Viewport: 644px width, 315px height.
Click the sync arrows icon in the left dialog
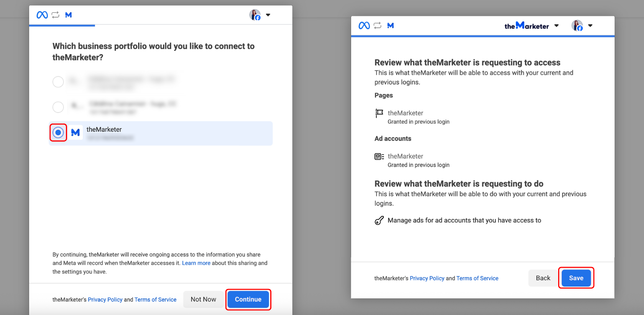coord(56,15)
